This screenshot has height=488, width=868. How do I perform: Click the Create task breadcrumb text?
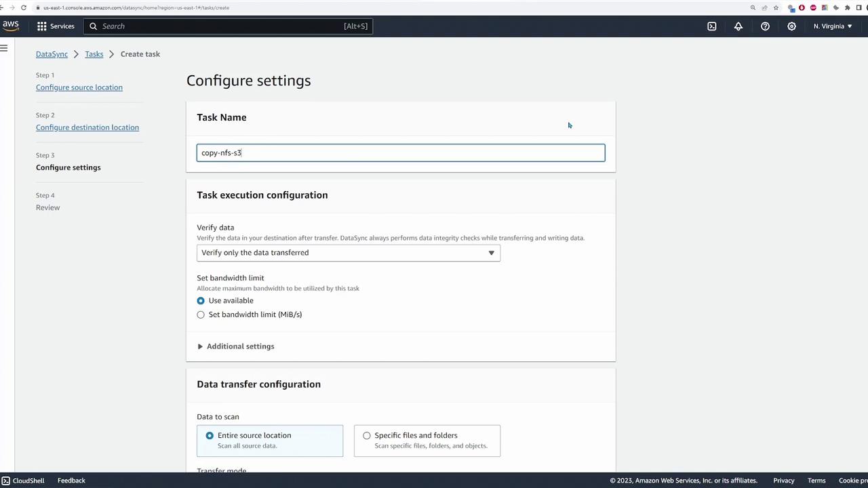tap(140, 54)
